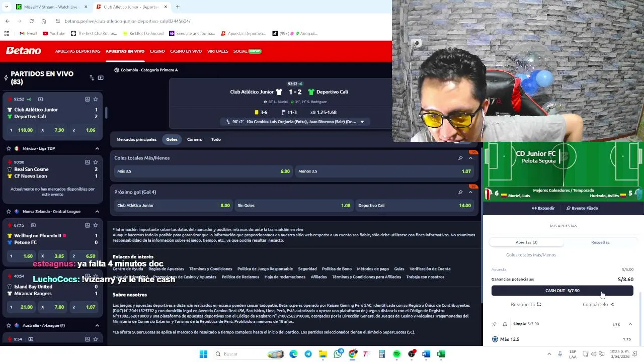This screenshot has height=362, width=644.
Task: Open Word from the taskbar
Action: point(426,354)
